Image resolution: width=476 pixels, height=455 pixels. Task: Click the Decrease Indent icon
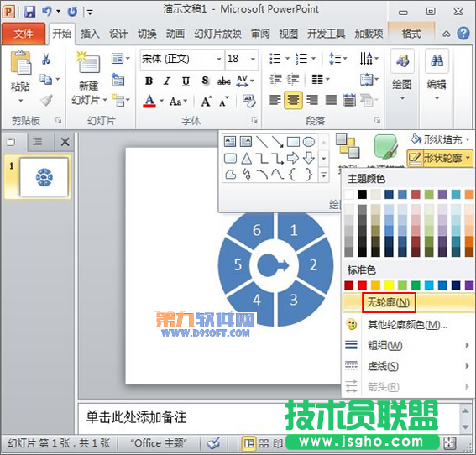pos(275,79)
